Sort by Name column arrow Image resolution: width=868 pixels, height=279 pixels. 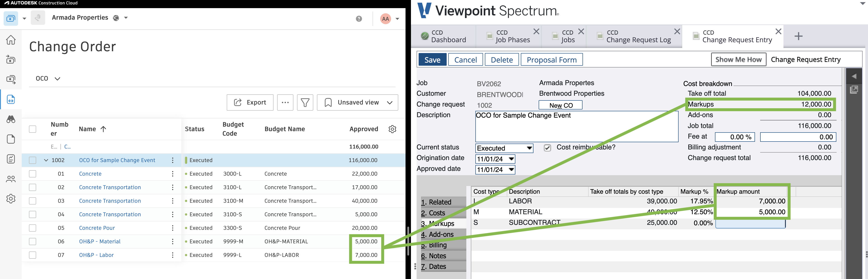coord(104,129)
